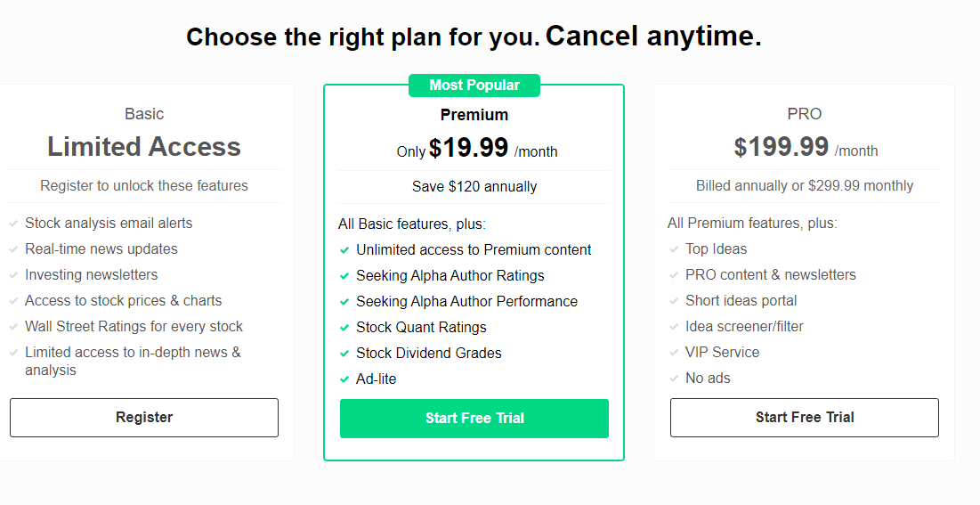Click checkmark icon next to Ad-lite
This screenshot has width=980, height=505.
pos(344,379)
